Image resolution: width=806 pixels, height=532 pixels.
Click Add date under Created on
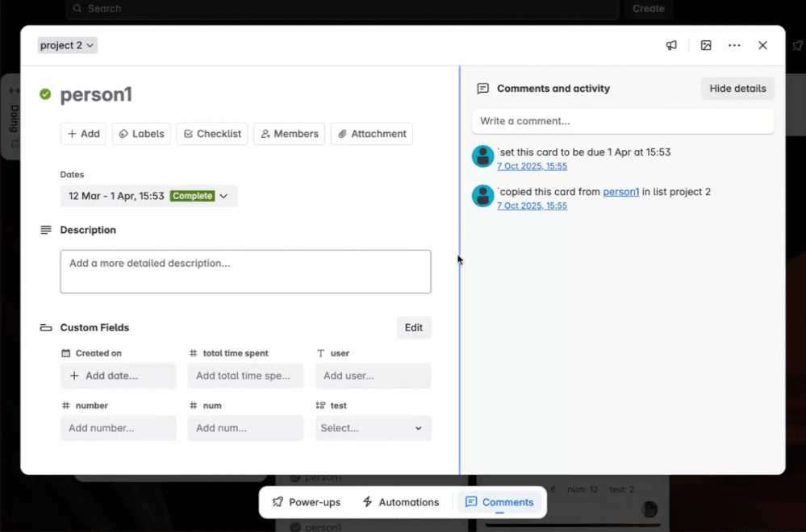coord(119,376)
